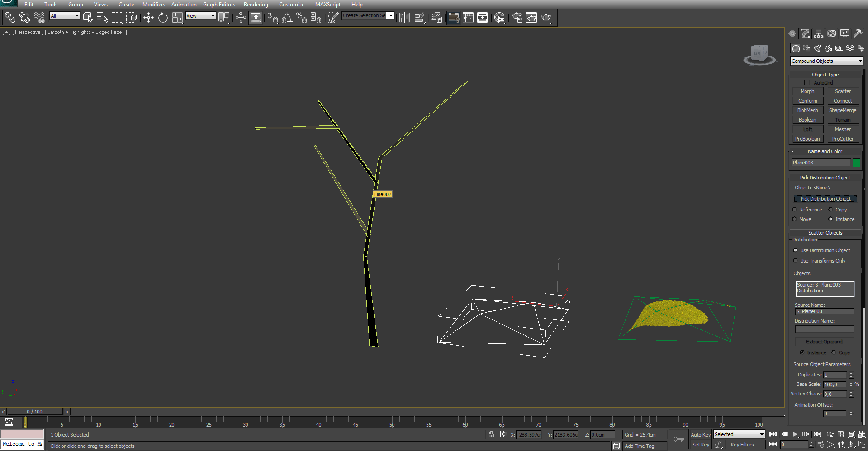Collapse the Scatter Objects rollout
This screenshot has height=451, width=868.
(825, 233)
